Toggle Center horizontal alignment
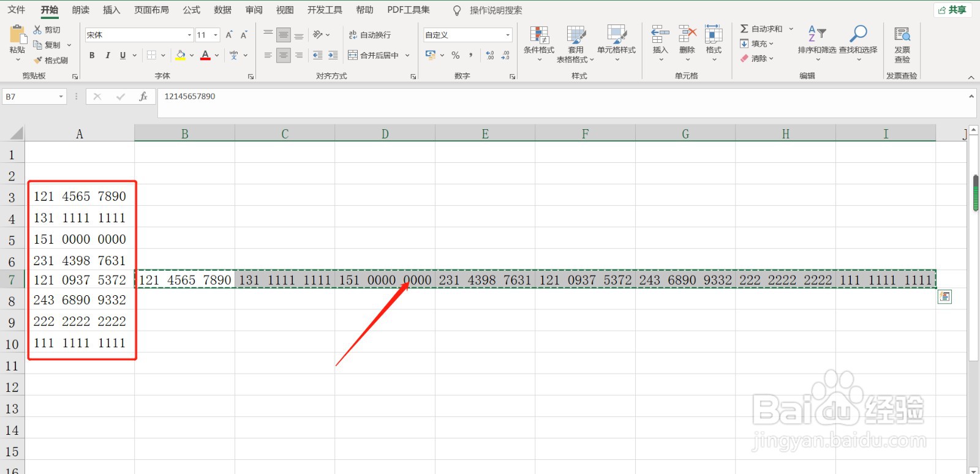 point(284,55)
